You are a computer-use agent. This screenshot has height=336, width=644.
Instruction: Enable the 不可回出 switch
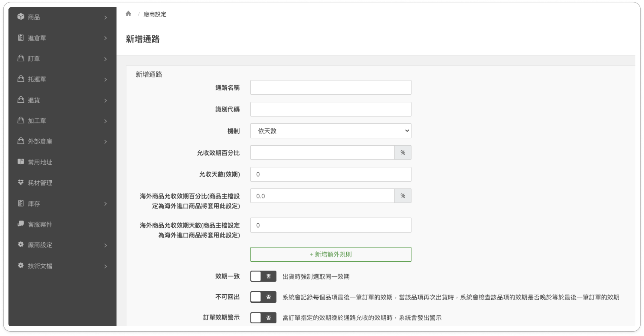[263, 297]
